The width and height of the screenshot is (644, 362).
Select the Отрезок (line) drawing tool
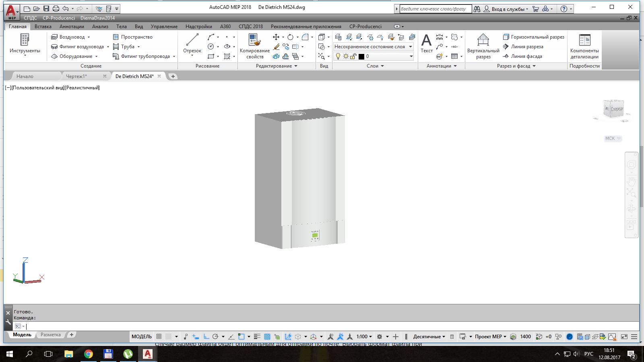pos(192,43)
